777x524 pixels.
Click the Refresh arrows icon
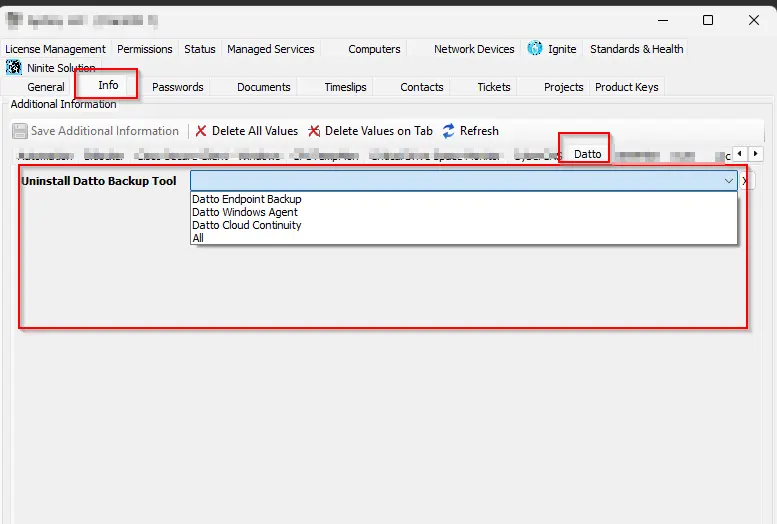pos(448,131)
